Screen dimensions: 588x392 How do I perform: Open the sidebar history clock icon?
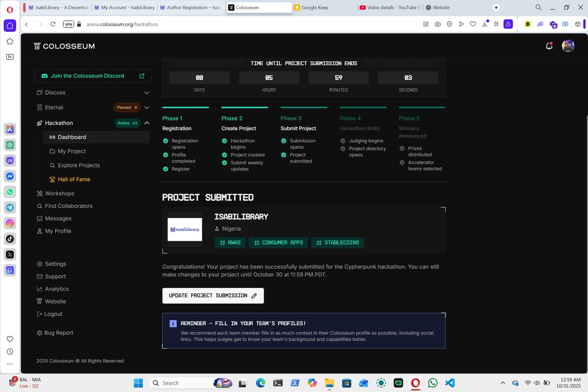[x=10, y=351]
